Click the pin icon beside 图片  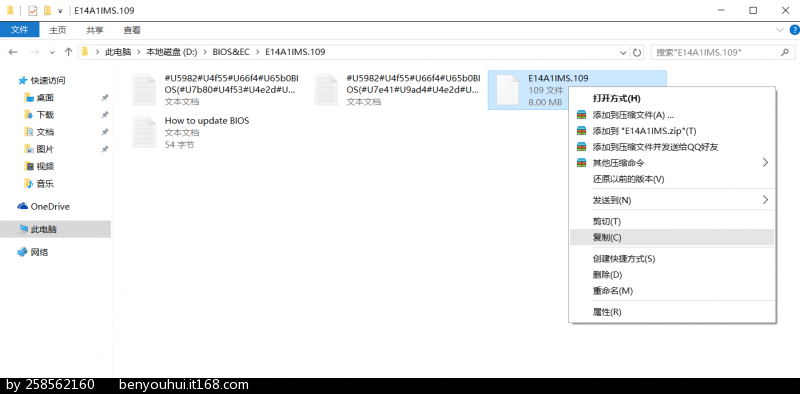(x=105, y=150)
